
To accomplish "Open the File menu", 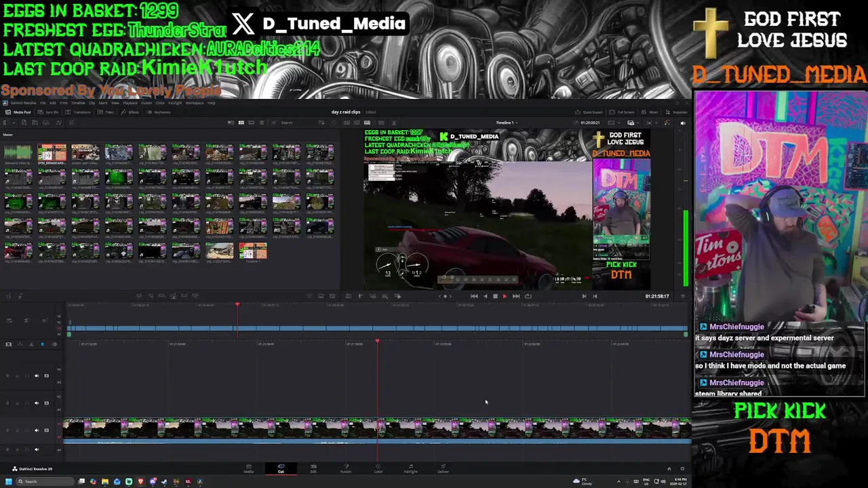I will point(43,103).
